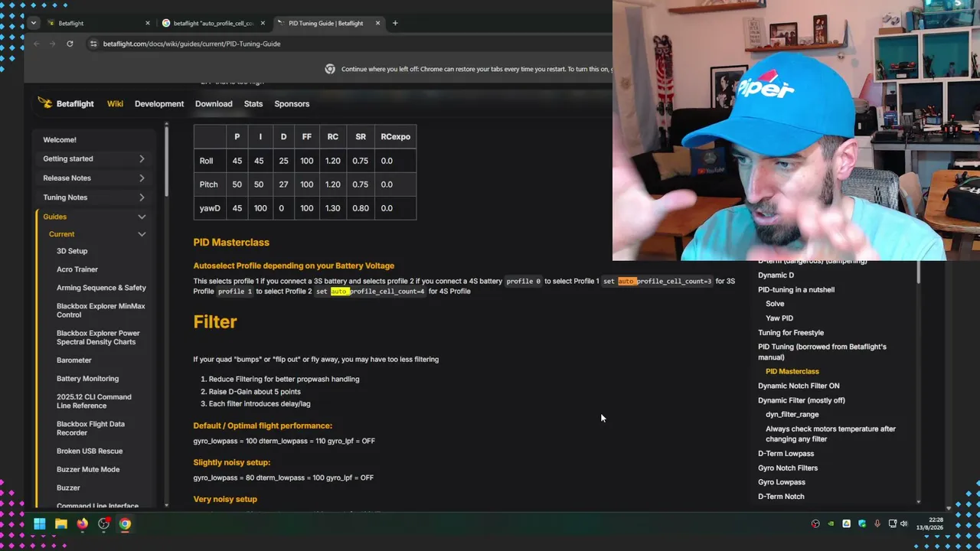Viewport: 980px width, 551px height.
Task: Click the Betaflight logo in the site header
Action: [x=66, y=103]
